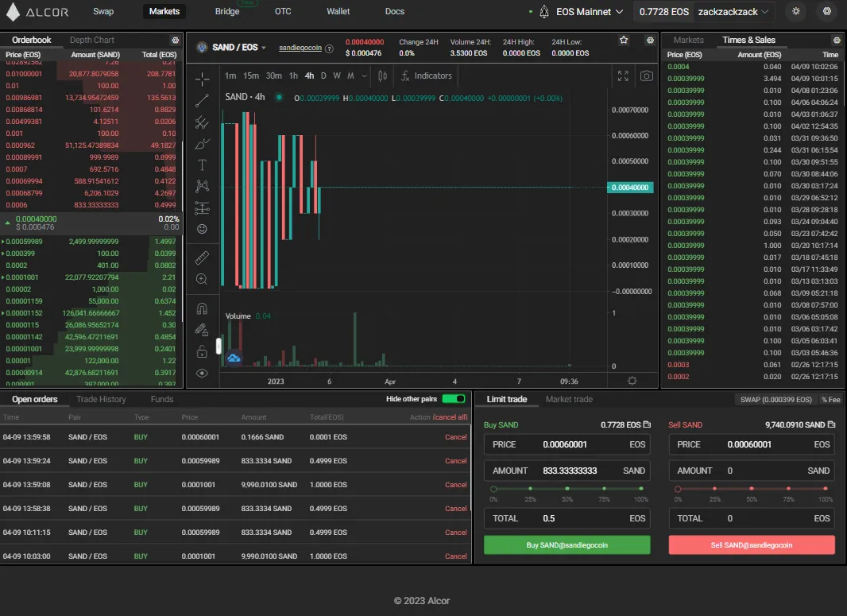Open the zackzackzack account dropdown
847x616 pixels.
733,11
